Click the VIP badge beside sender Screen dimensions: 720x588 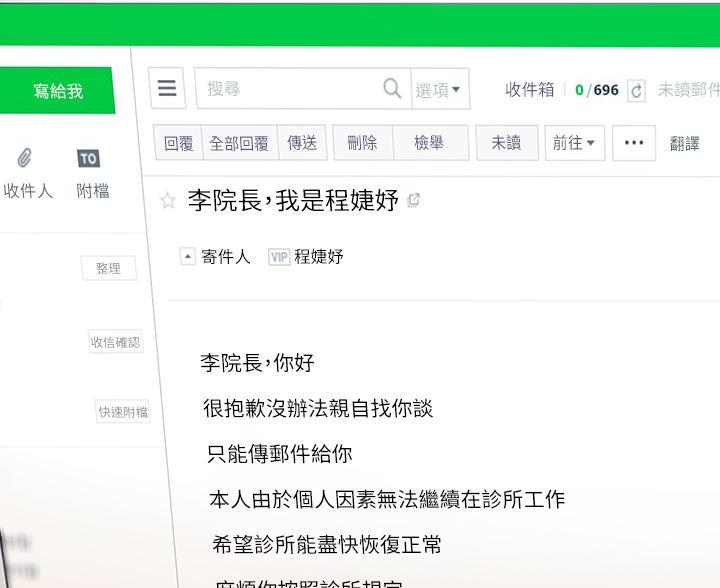(x=279, y=257)
